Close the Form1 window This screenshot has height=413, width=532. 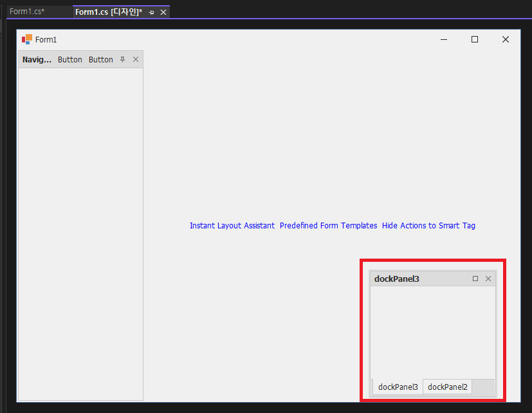click(x=506, y=39)
